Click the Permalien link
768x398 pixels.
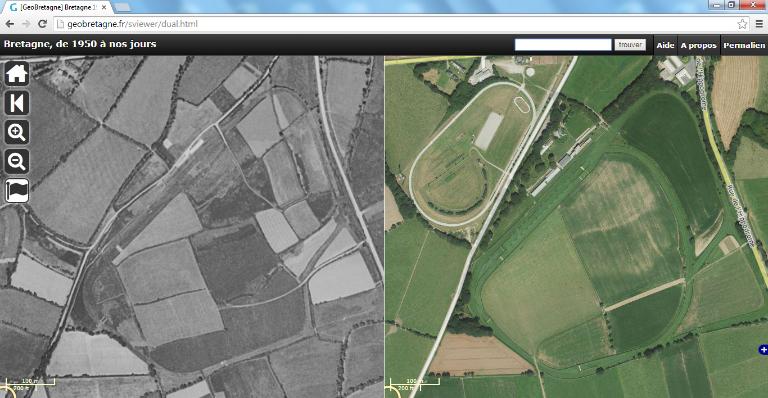pos(744,45)
